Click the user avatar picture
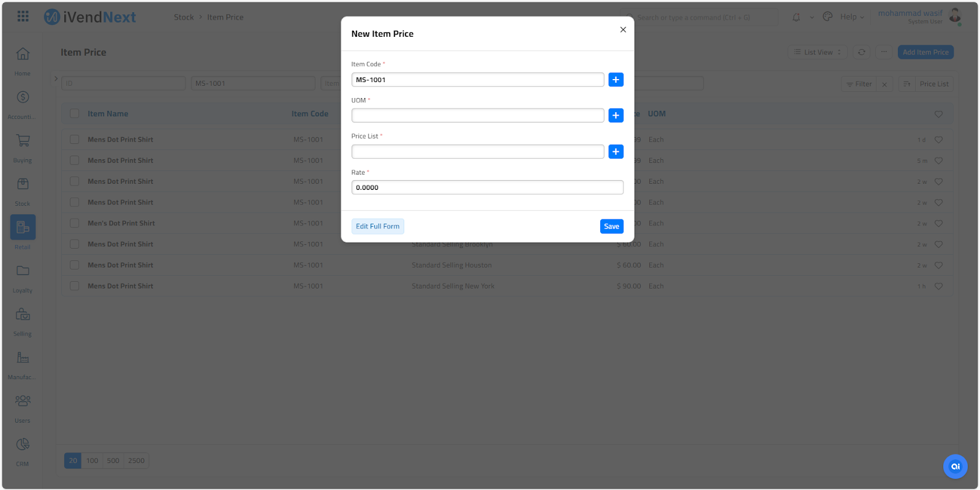This screenshot has width=980, height=490. coord(955,16)
